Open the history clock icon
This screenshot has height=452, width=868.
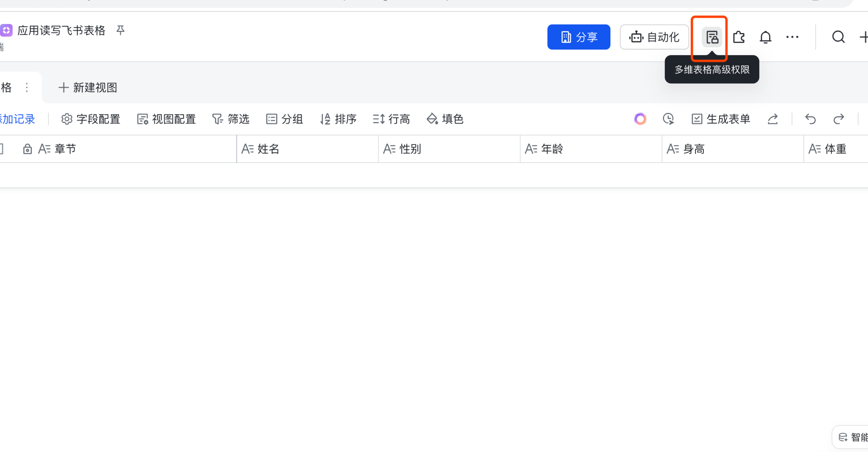(x=668, y=119)
